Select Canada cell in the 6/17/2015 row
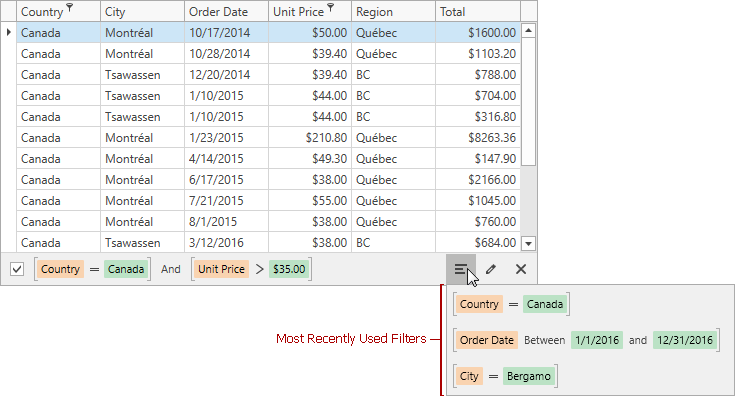 coord(59,179)
